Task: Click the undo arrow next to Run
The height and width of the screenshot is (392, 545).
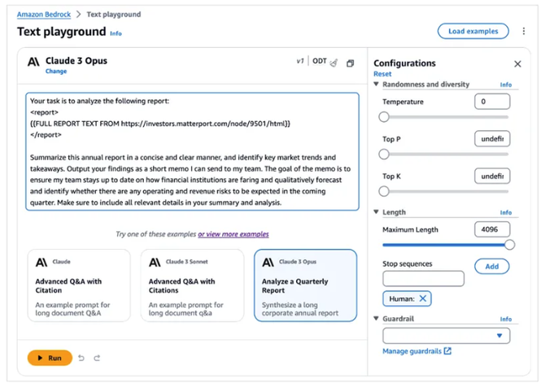Action: click(x=81, y=358)
